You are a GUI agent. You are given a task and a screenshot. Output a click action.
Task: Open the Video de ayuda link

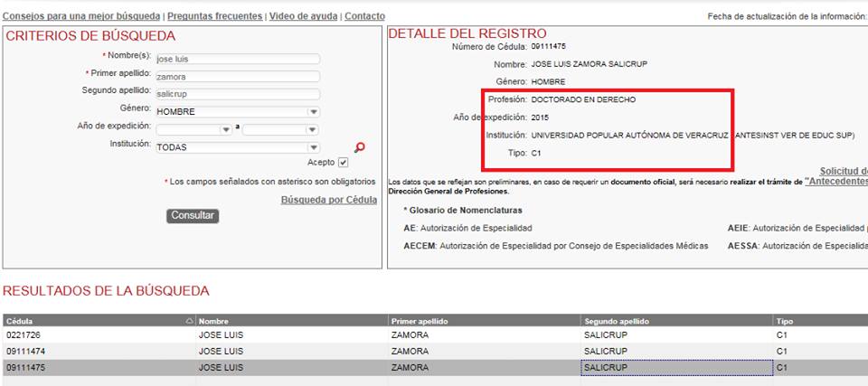point(303,16)
